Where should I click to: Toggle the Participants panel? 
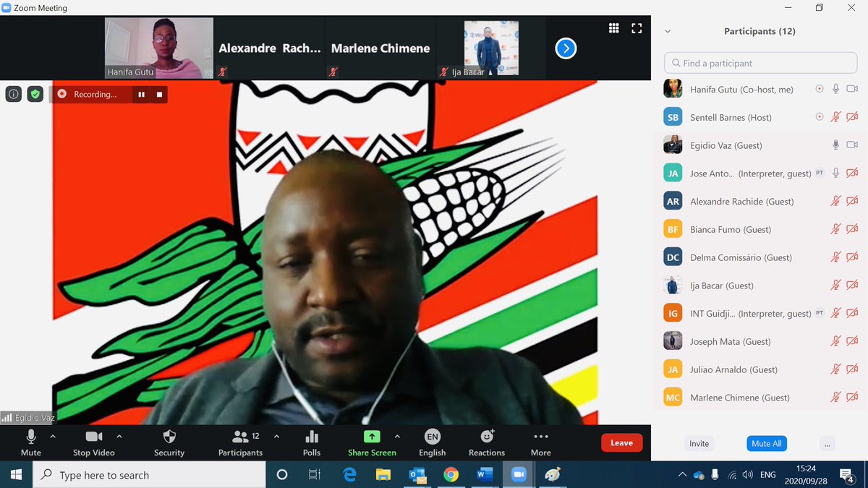(241, 442)
